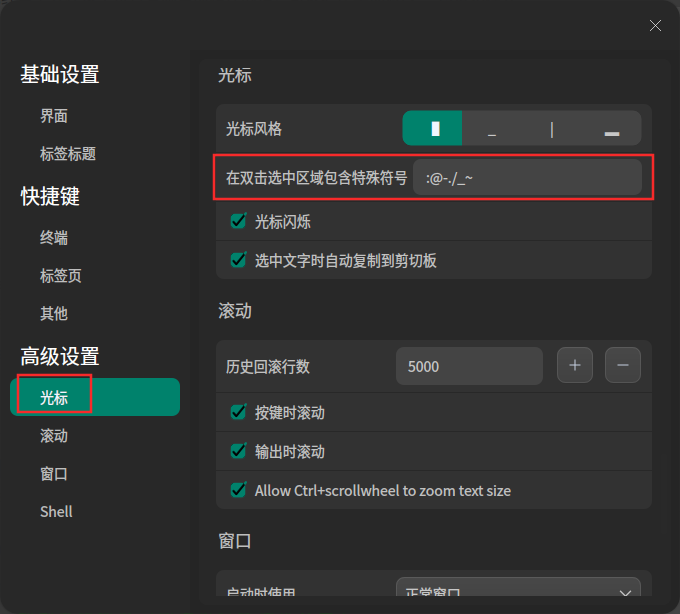The image size is (680, 614).
Task: Toggle Allow Ctrl+scrollwheel to zoom checkbox
Action: click(x=239, y=490)
